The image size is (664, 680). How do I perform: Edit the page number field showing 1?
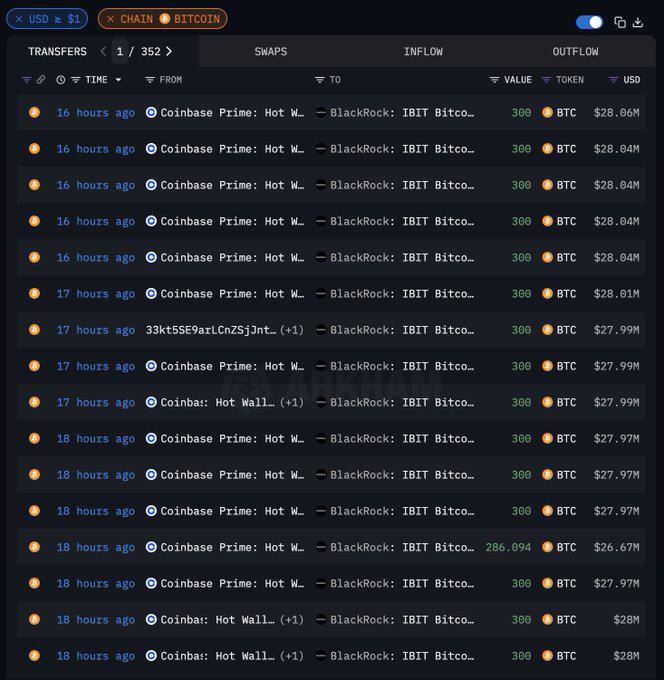coord(120,51)
